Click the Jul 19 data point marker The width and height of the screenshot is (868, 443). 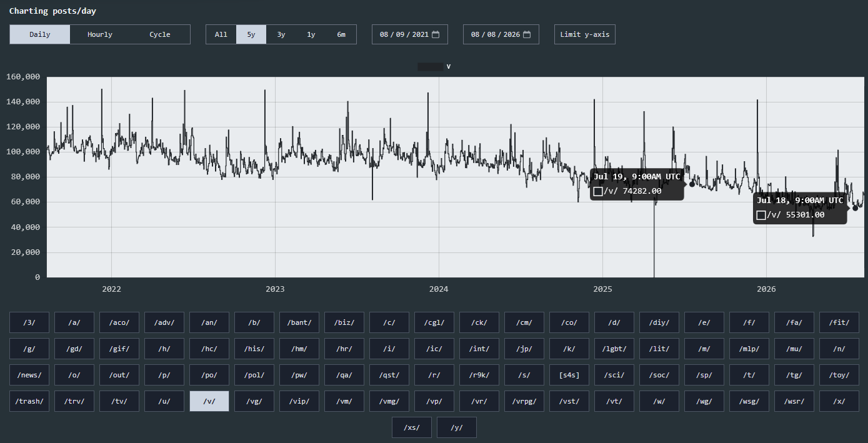point(692,184)
